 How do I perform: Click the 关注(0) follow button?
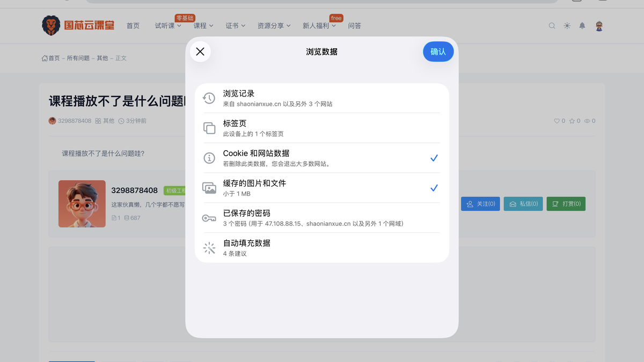(480, 204)
